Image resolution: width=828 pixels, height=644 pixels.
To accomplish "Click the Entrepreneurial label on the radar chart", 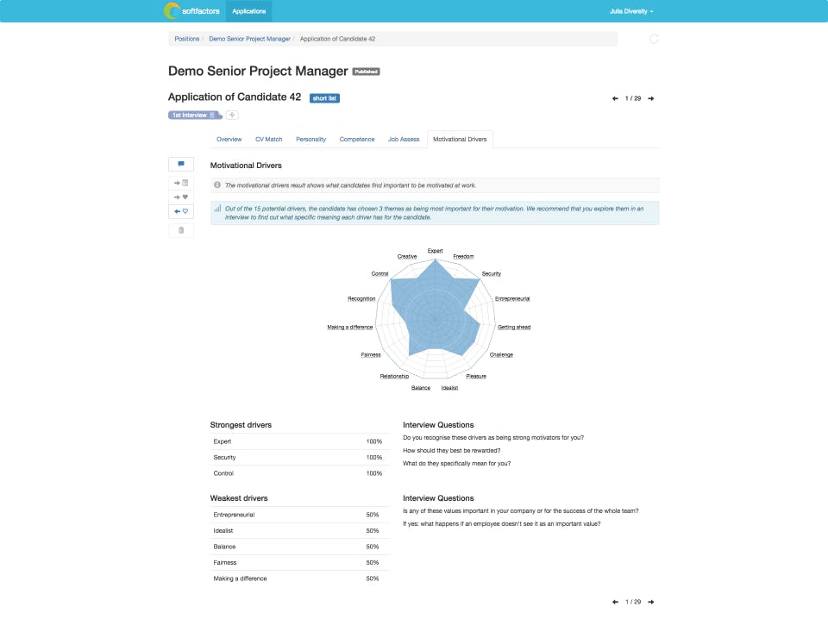I will pyautogui.click(x=512, y=299).
